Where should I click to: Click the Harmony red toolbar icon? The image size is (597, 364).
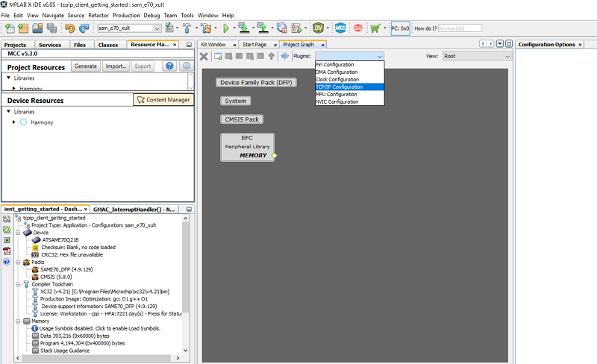358,28
